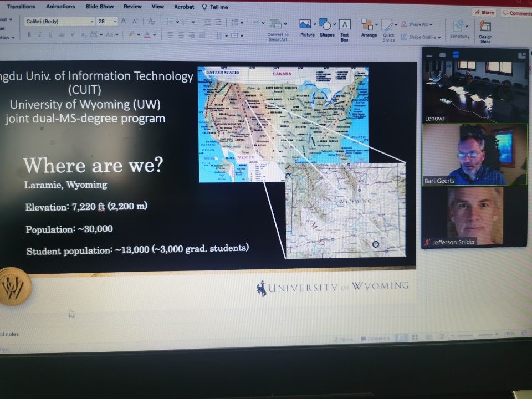Image resolution: width=532 pixels, height=399 pixels.
Task: Click the Tell me search
Action: tap(215, 7)
